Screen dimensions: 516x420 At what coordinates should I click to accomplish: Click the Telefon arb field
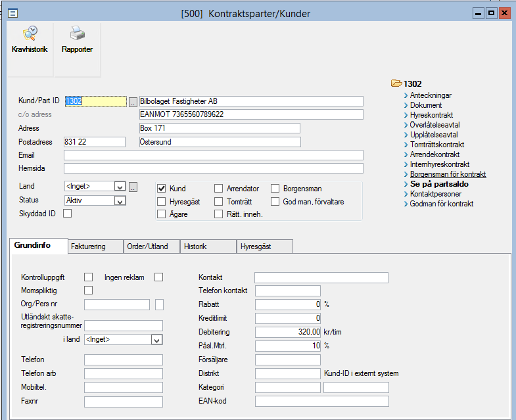[124, 373]
